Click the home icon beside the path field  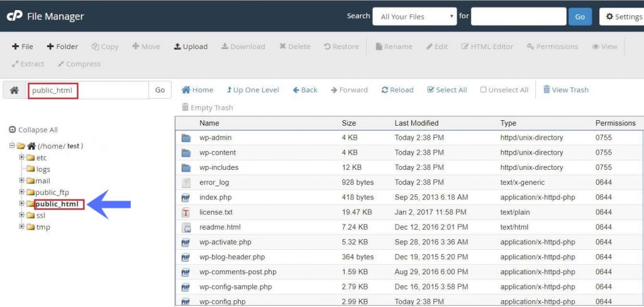(14, 90)
